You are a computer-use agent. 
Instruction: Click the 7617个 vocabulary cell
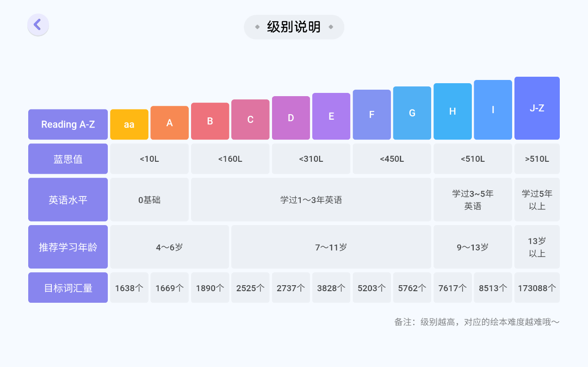[x=452, y=287]
